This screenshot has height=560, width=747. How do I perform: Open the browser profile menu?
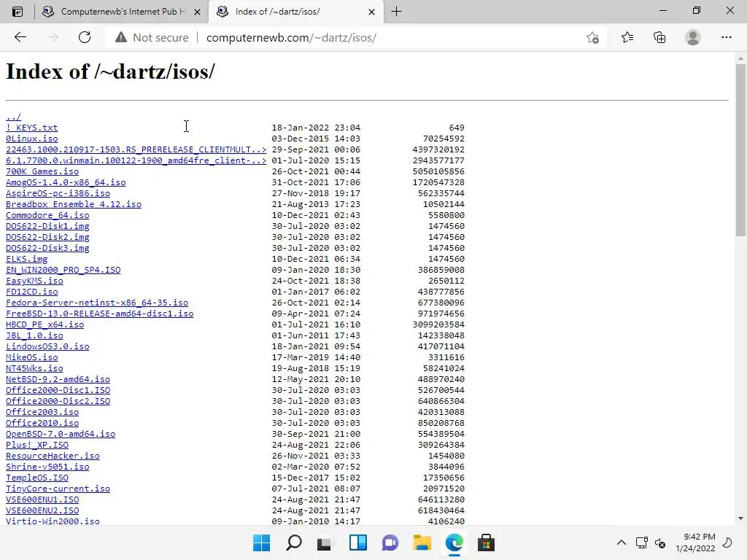[x=693, y=37]
